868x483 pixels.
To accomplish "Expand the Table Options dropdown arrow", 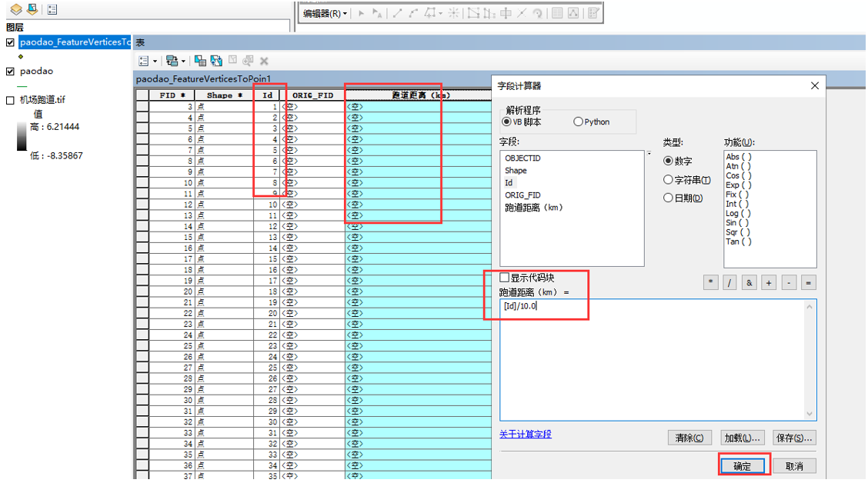I will point(155,62).
